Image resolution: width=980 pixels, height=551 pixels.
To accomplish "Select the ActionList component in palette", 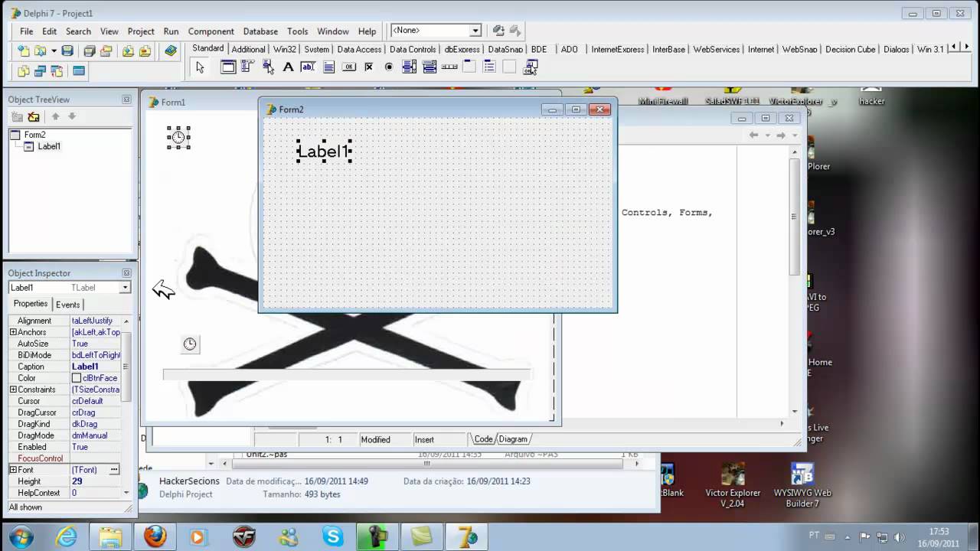I will tap(530, 67).
